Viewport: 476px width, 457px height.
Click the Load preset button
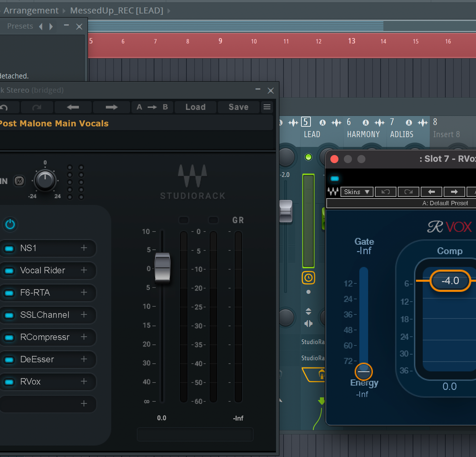196,107
